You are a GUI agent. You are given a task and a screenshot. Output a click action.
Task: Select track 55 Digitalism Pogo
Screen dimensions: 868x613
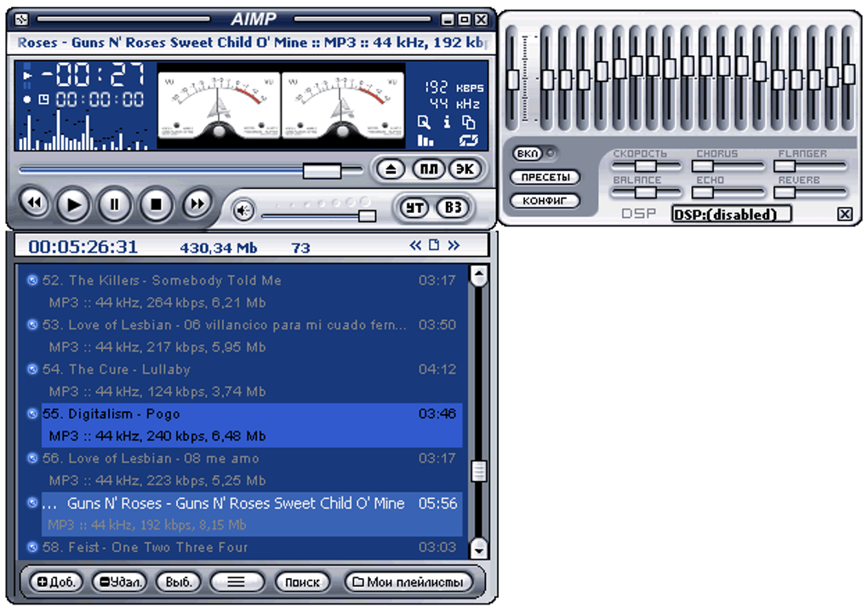coord(252,425)
